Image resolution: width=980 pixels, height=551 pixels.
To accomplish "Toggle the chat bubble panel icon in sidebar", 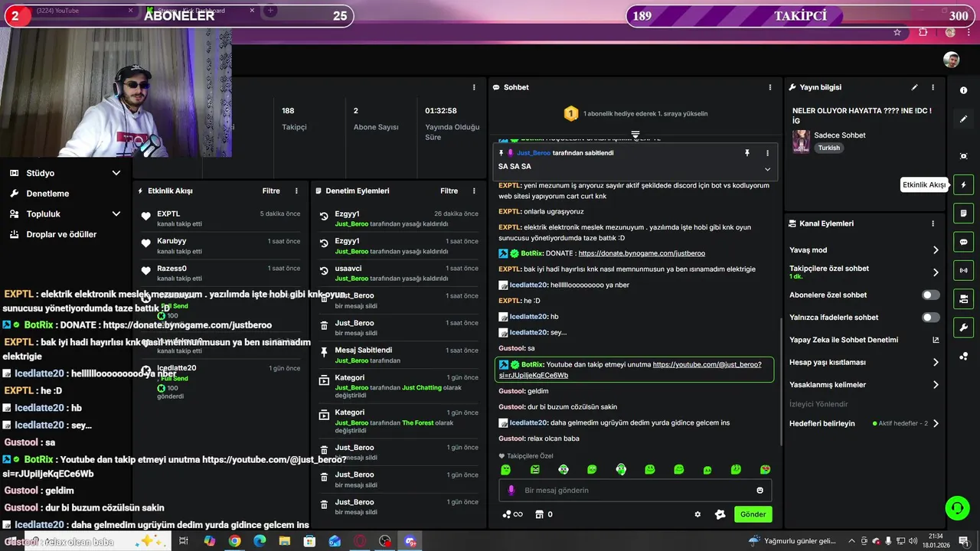I will point(963,242).
